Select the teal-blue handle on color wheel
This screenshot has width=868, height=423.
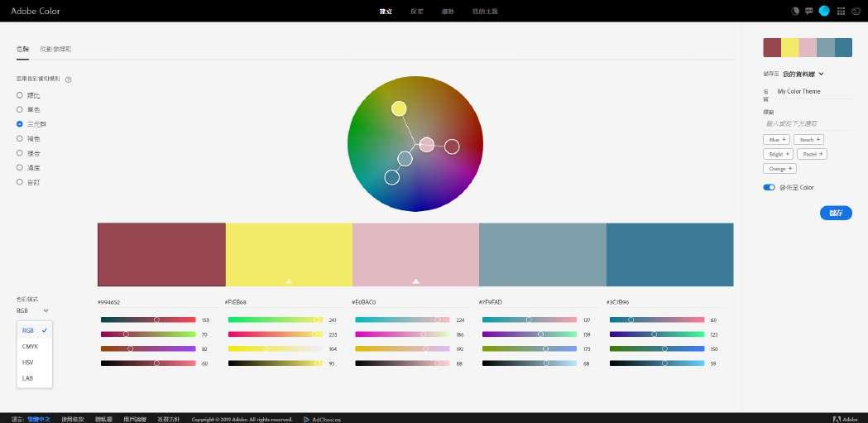pyautogui.click(x=392, y=177)
